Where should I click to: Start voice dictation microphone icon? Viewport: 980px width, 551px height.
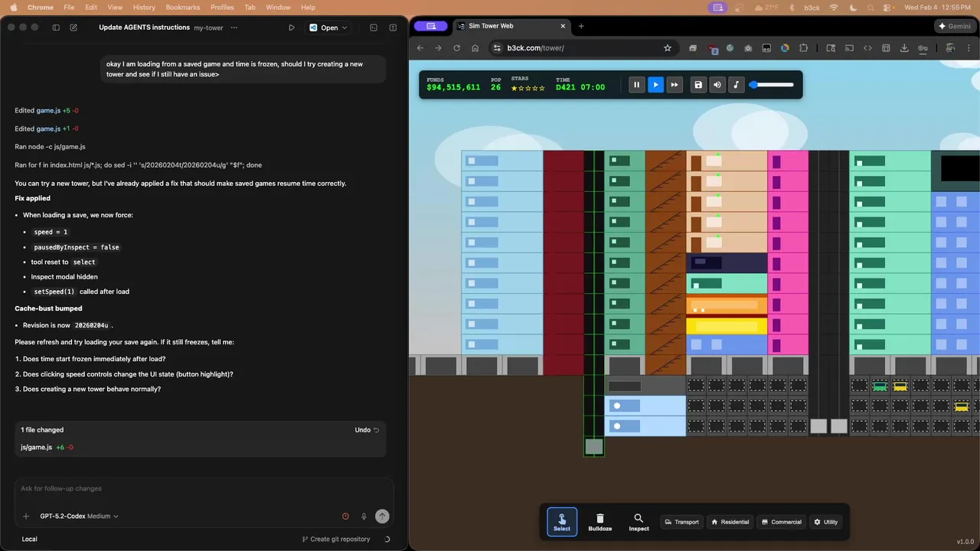coord(364,517)
